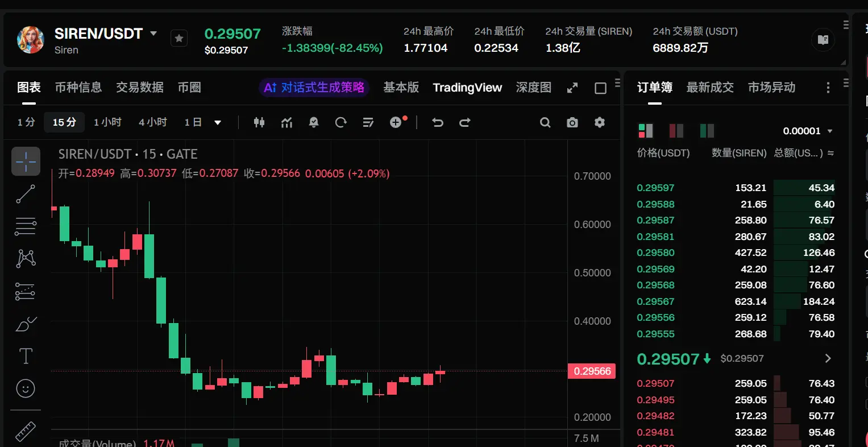Viewport: 868px width, 447px height.
Task: Toggle the chart panel layout square icon
Action: tap(600, 88)
